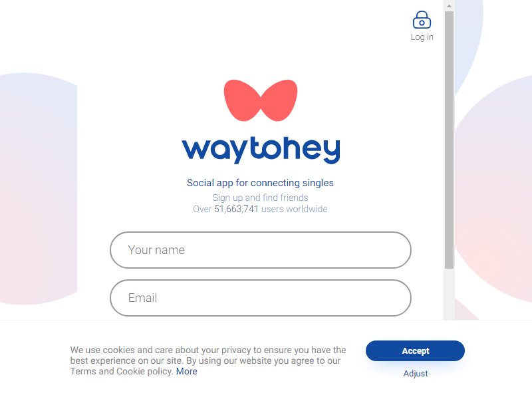Viewport: 532px width, 399px height.
Task: Click the waytohey wordmark logo
Action: 261,150
